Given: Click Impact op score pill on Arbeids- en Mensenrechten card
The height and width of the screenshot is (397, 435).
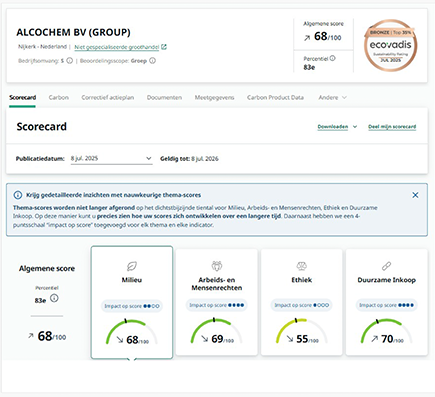Looking at the screenshot, I should (217, 305).
